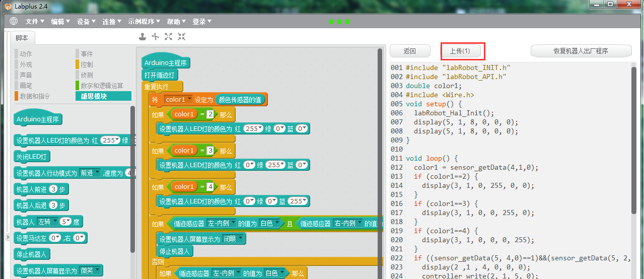
Task: Click the value 3 field in second if block
Action: (x=210, y=151)
